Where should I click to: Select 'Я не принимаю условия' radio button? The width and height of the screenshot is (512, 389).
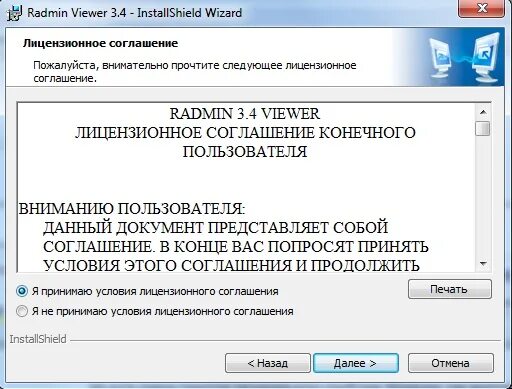coord(22,311)
